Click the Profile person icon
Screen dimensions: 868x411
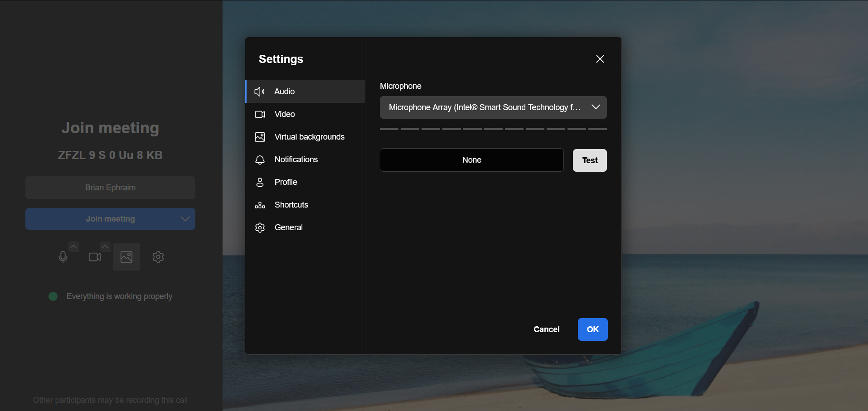pyautogui.click(x=260, y=182)
